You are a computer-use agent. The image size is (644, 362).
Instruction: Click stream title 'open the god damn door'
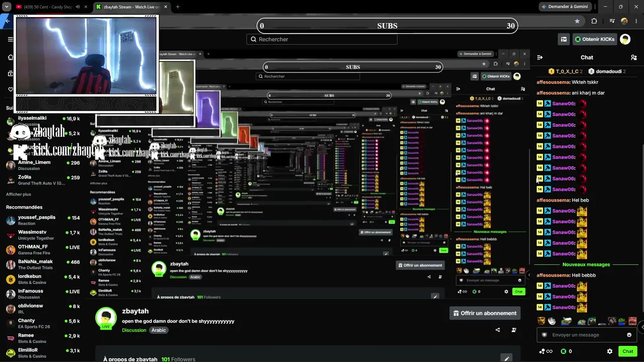click(x=178, y=321)
